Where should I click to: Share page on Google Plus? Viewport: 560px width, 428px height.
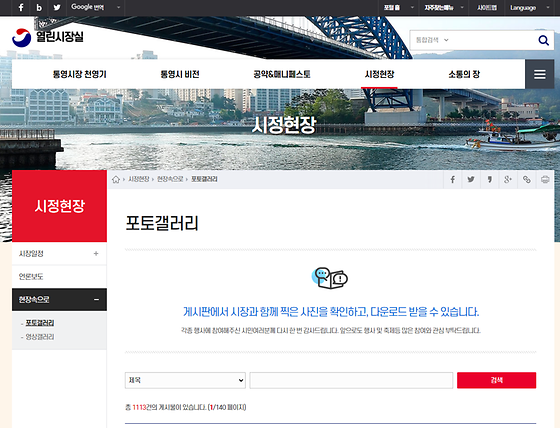point(508,179)
